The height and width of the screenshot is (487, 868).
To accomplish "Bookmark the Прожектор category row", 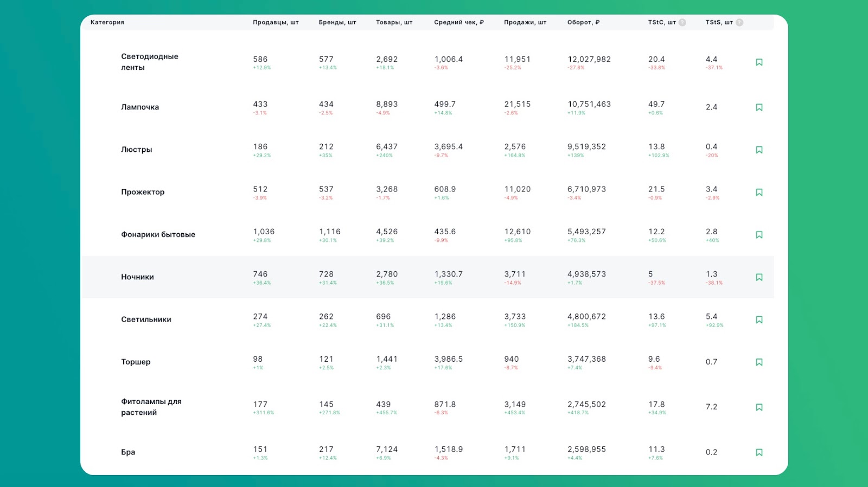I will tap(759, 192).
